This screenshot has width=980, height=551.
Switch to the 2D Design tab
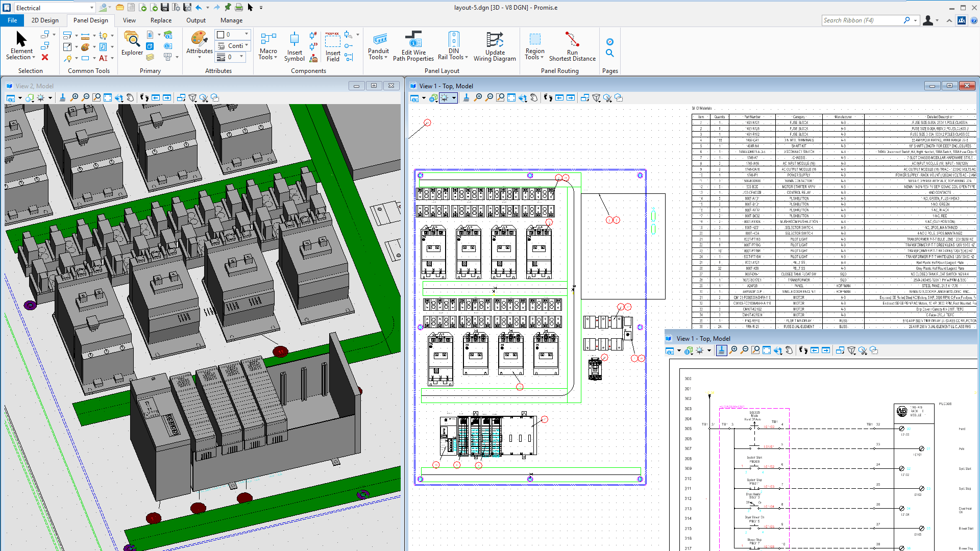(x=45, y=20)
